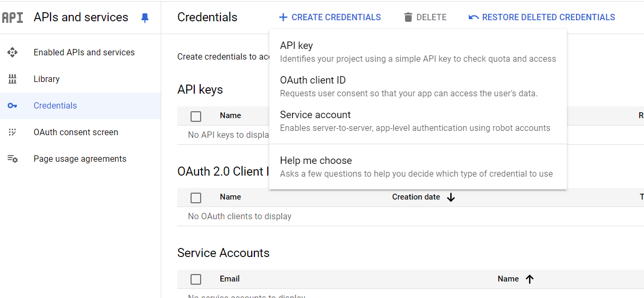This screenshot has height=298, width=644.
Task: Click the Credentials key icon
Action: pyautogui.click(x=12, y=105)
